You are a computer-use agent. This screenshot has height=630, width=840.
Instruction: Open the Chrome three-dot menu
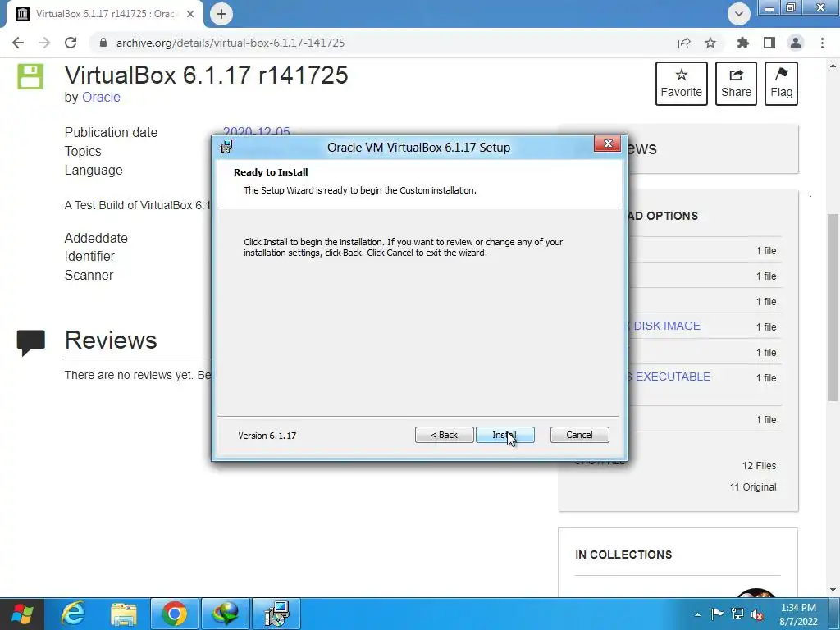click(822, 43)
